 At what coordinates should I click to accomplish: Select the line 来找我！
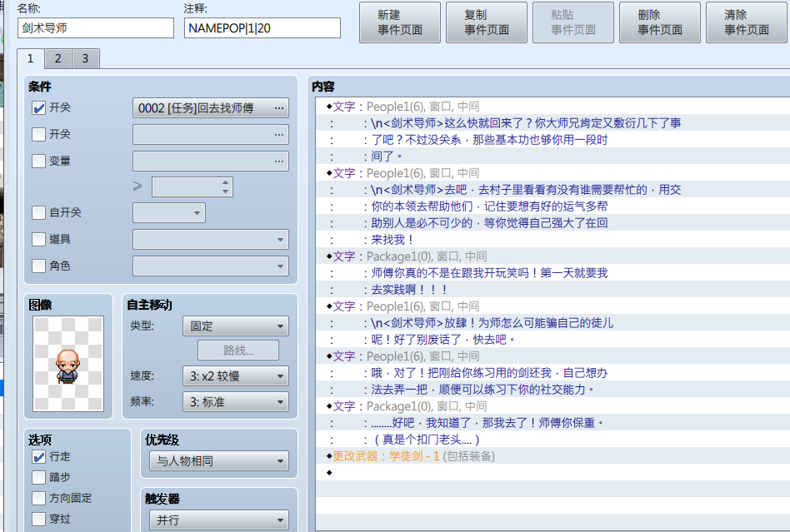pyautogui.click(x=552, y=240)
